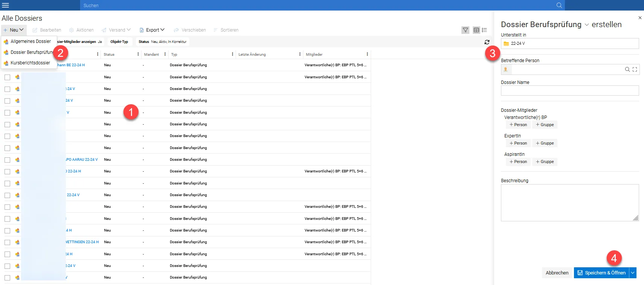The height and width of the screenshot is (285, 644).
Task: Open the hamburger main menu
Action: pos(6,5)
